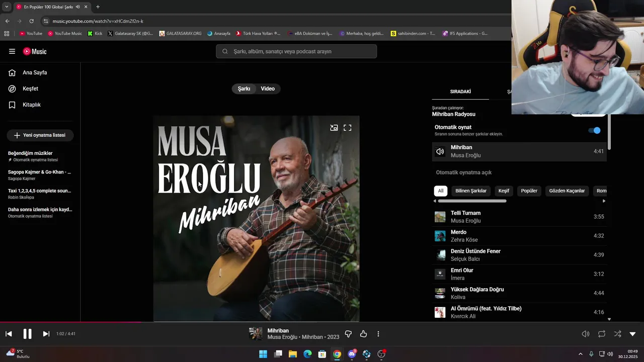Image resolution: width=644 pixels, height=362 pixels.
Task: Open three-dot menu for current song
Action: (378, 334)
